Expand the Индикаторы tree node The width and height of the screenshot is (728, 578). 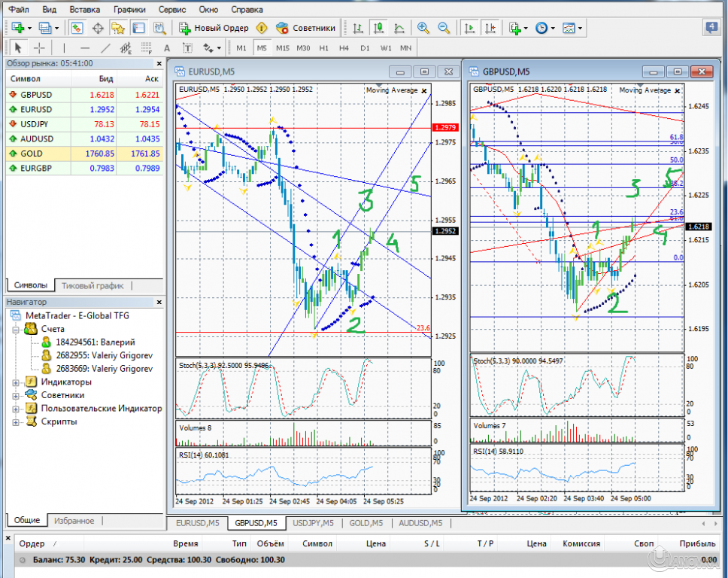[x=17, y=382]
